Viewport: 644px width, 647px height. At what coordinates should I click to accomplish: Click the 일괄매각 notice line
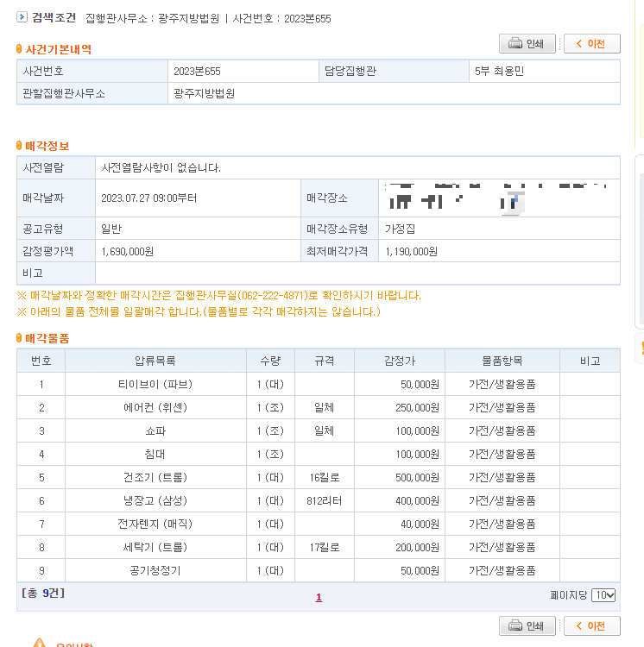[x=199, y=311]
